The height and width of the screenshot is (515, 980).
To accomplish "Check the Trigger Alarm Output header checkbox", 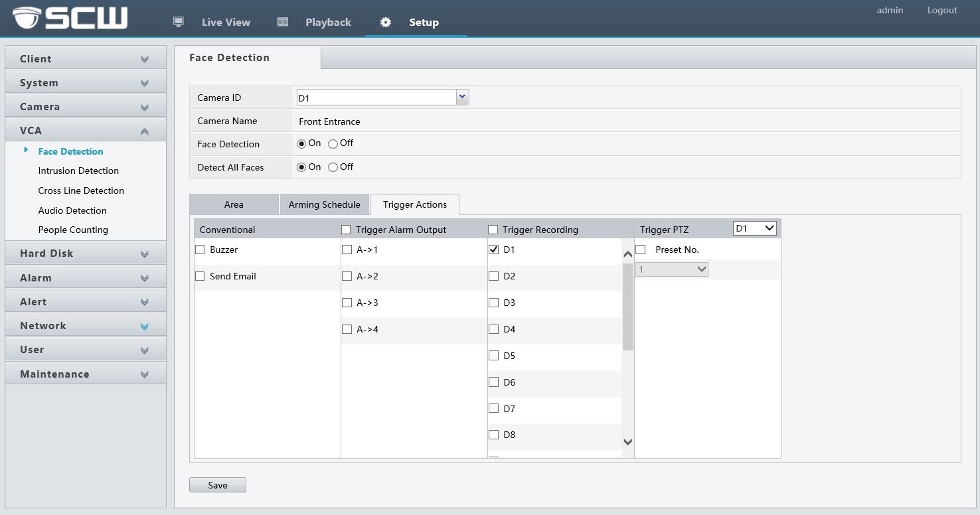I will tap(346, 230).
